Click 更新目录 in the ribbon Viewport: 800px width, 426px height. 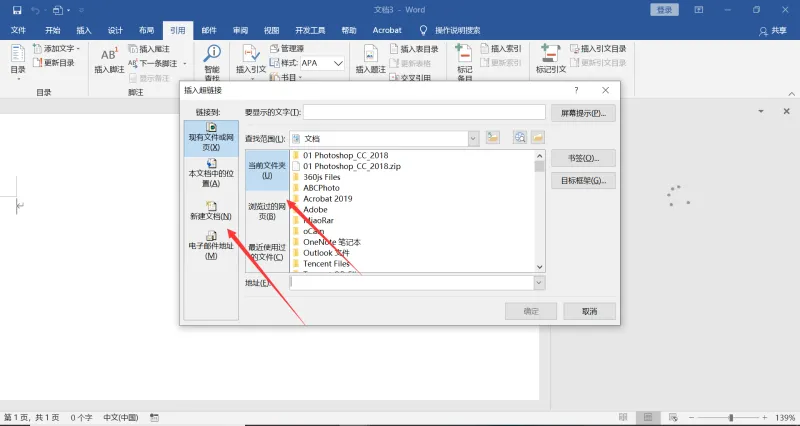click(54, 63)
